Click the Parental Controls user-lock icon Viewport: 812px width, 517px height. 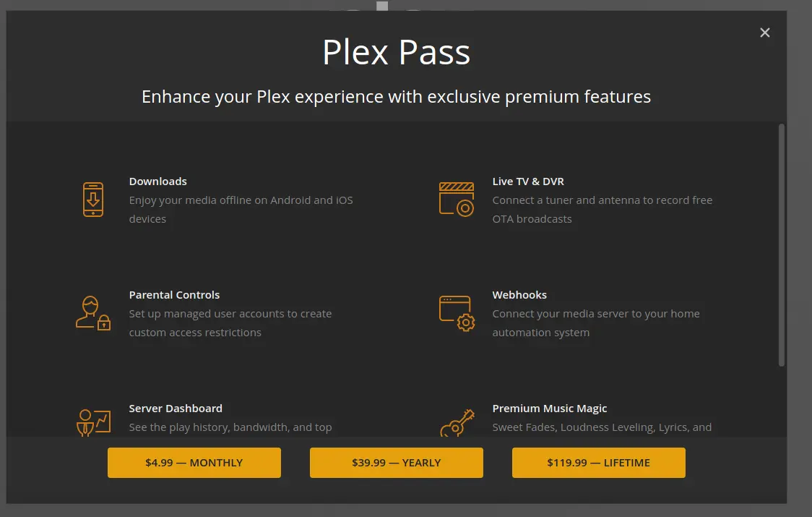(x=93, y=312)
